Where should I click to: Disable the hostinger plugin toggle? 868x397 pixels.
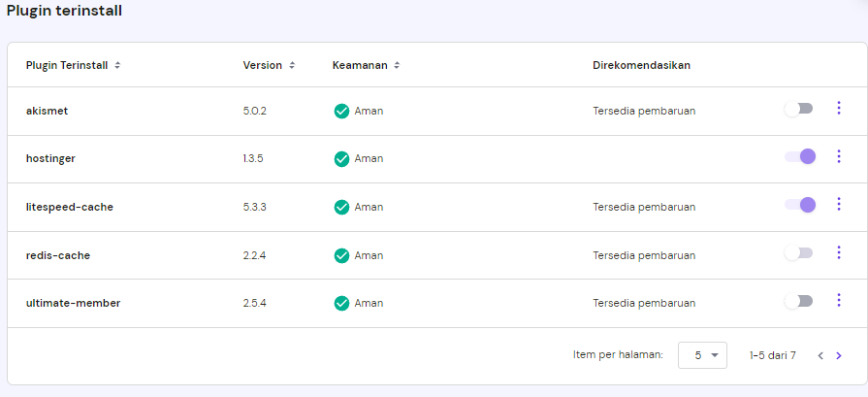[800, 156]
